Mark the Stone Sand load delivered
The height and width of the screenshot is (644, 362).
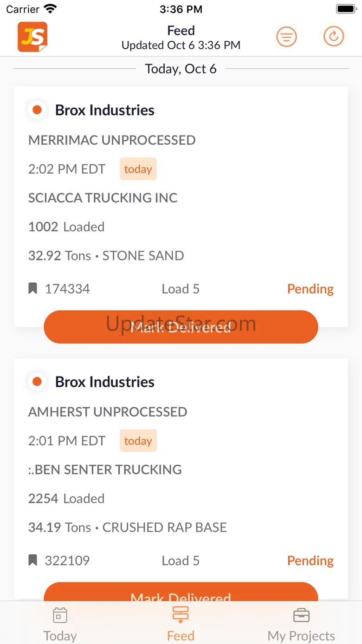[181, 327]
